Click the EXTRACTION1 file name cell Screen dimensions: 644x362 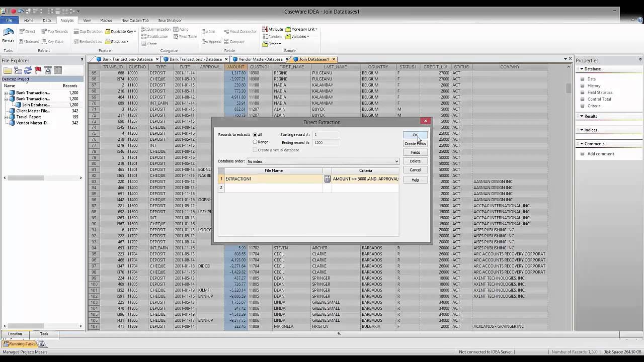(273, 179)
